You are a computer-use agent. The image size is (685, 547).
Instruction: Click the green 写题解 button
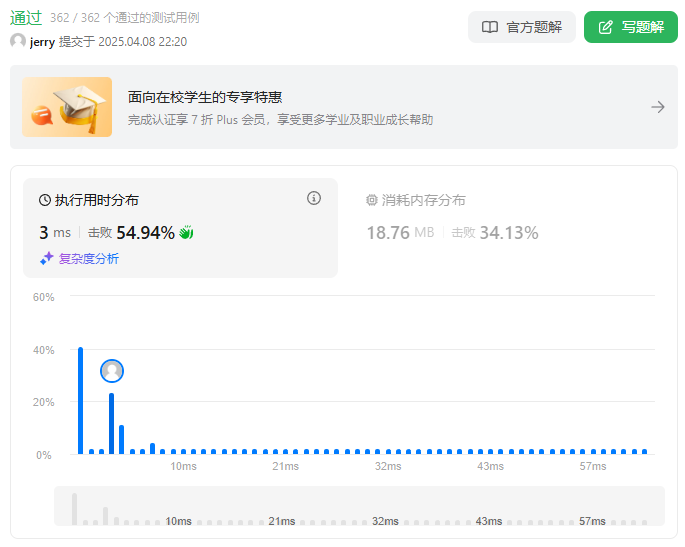(630, 27)
